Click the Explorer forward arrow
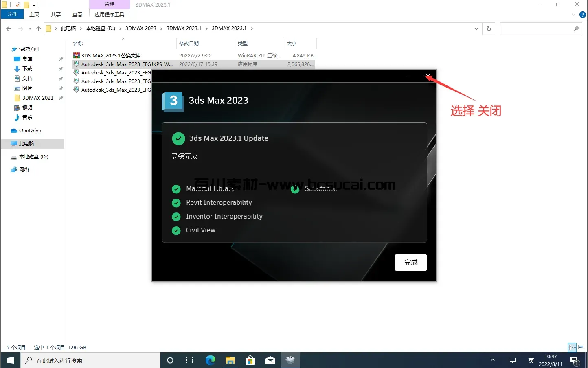588x368 pixels. click(21, 28)
